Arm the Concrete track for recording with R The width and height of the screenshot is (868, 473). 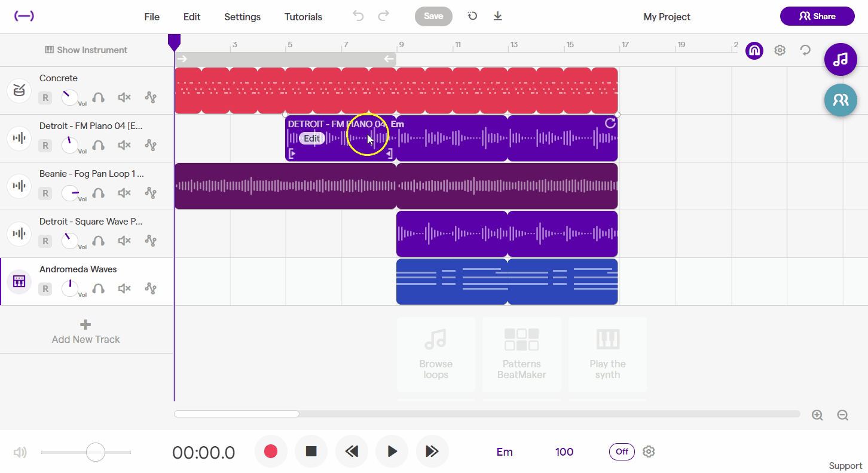tap(45, 97)
